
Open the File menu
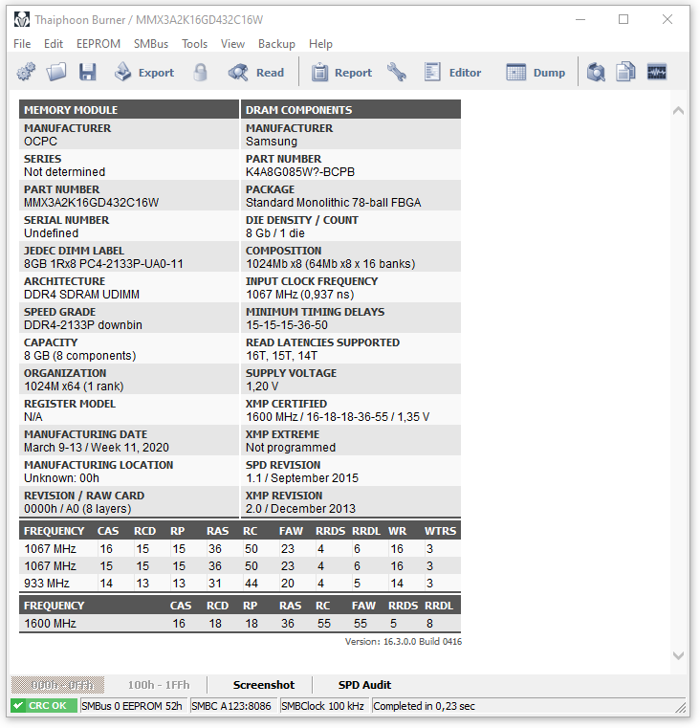click(x=22, y=44)
